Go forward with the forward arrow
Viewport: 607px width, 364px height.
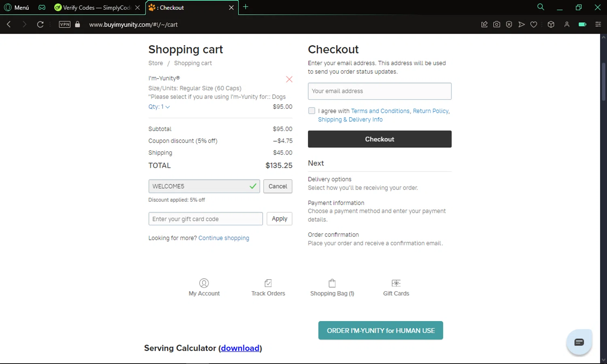(24, 24)
